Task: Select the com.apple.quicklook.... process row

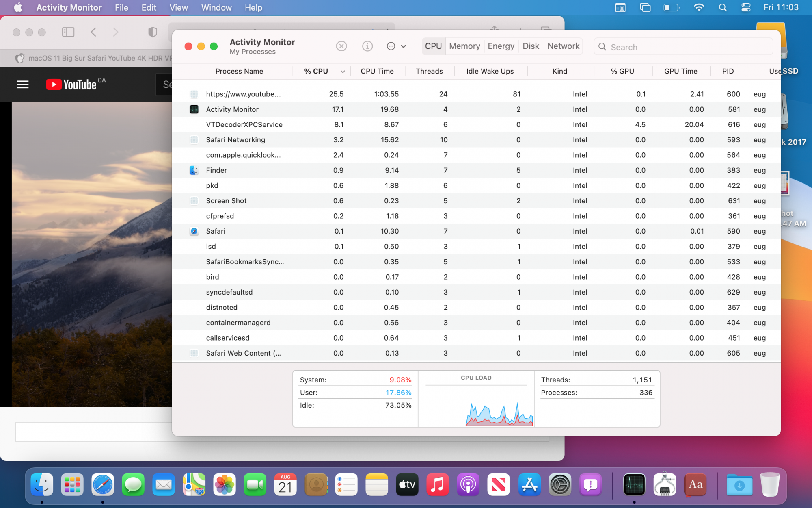Action: tap(476, 155)
